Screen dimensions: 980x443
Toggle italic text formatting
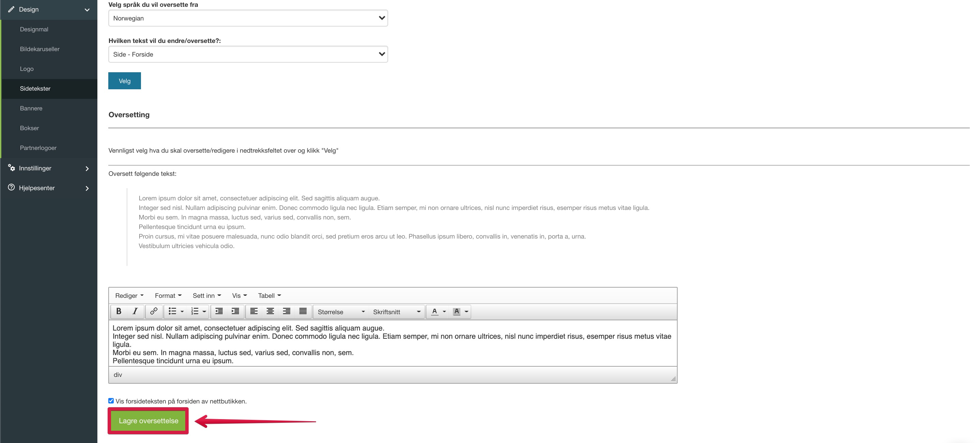tap(135, 311)
